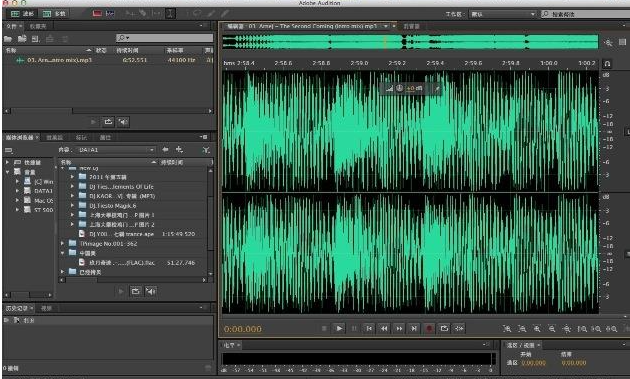Click the 44100 Hz sample rate cell
The width and height of the screenshot is (630, 379).
tap(181, 60)
